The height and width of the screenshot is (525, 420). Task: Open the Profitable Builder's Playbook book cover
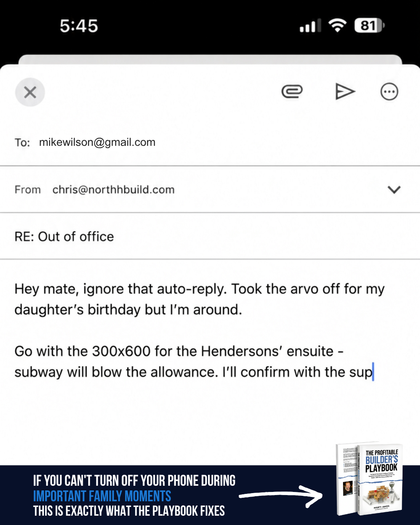369,479
